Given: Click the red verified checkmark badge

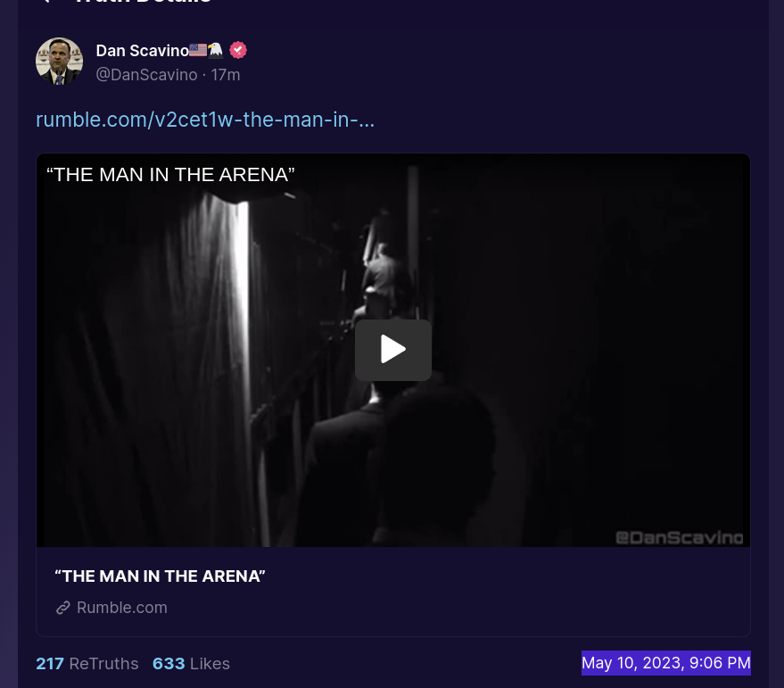Looking at the screenshot, I should click(x=238, y=50).
